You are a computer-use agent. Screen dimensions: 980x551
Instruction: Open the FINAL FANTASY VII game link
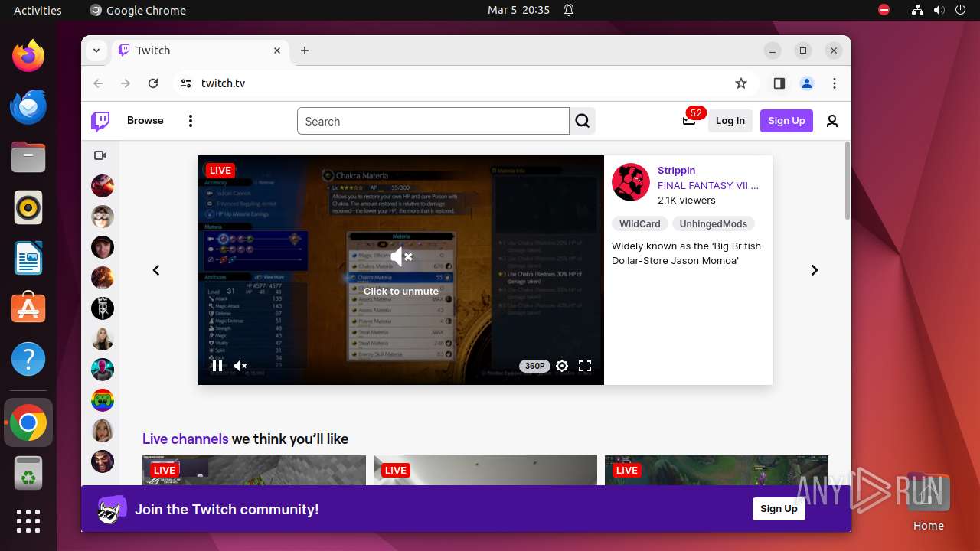pyautogui.click(x=708, y=185)
